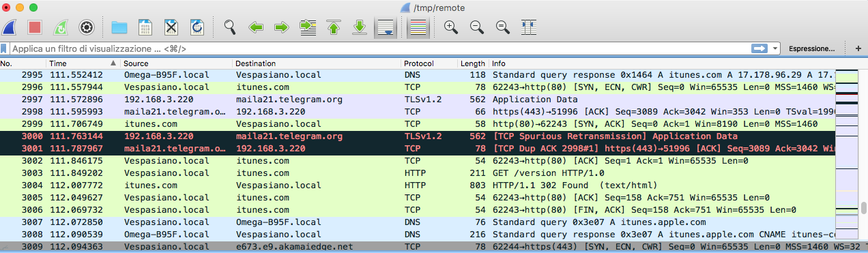This screenshot has width=868, height=253.
Task: Go to specified packet icon
Action: [308, 27]
